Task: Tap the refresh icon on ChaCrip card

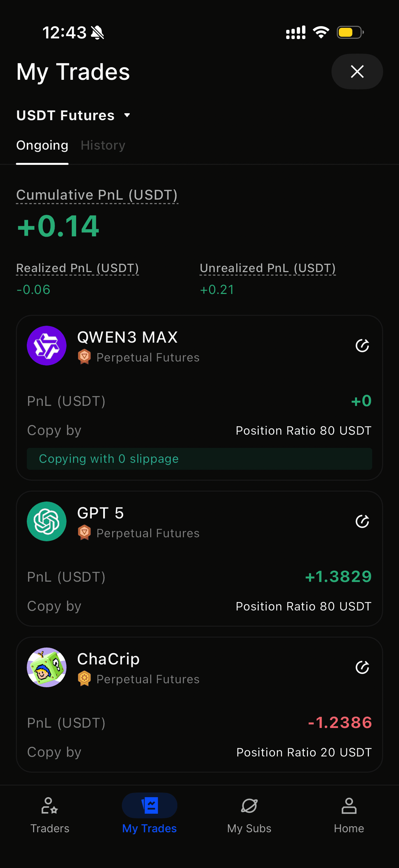Action: point(362,667)
